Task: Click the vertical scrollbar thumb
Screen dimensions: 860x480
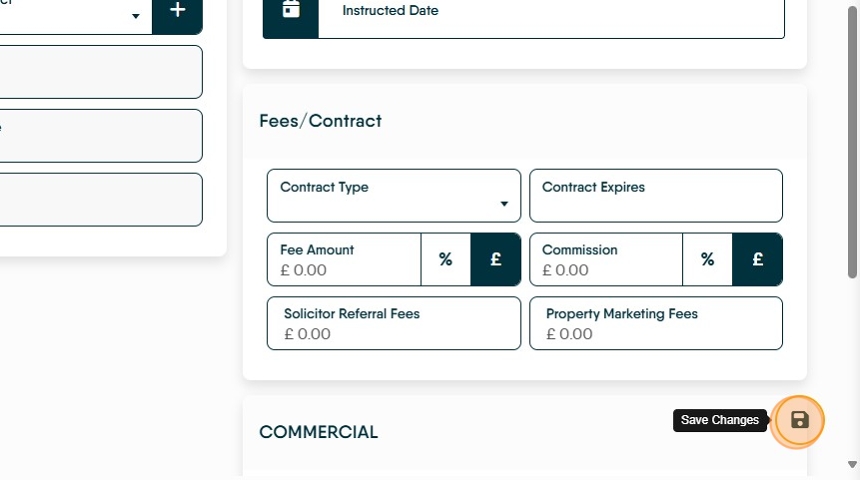Action: tap(852, 143)
